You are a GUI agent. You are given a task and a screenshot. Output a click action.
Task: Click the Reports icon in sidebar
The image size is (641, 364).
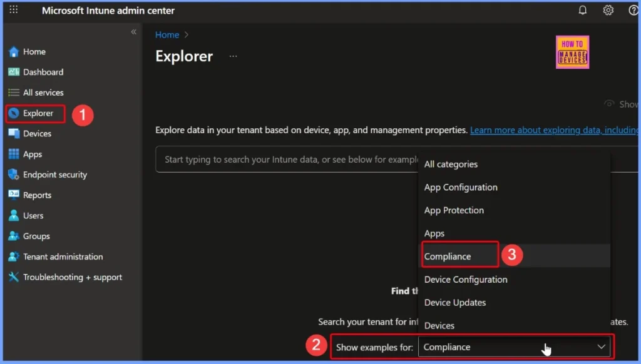tap(14, 195)
